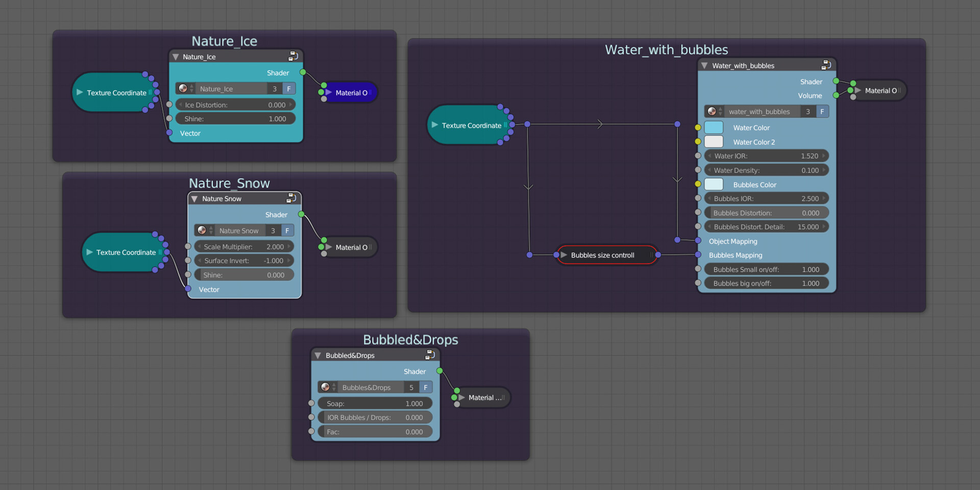Click the material sphere icon on Nature Snow node
The height and width of the screenshot is (490, 980).
point(202,230)
